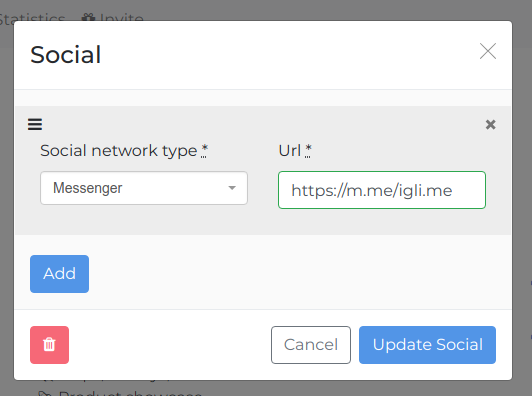The width and height of the screenshot is (532, 396).
Task: Click the red trash delete button
Action: click(x=50, y=345)
